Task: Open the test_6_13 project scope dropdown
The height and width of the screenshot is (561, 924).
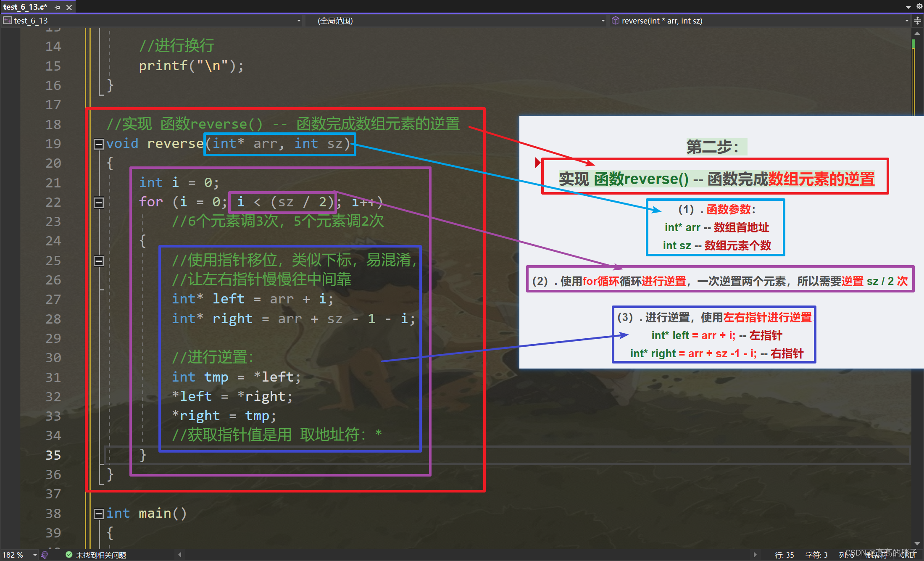Action: [299, 21]
